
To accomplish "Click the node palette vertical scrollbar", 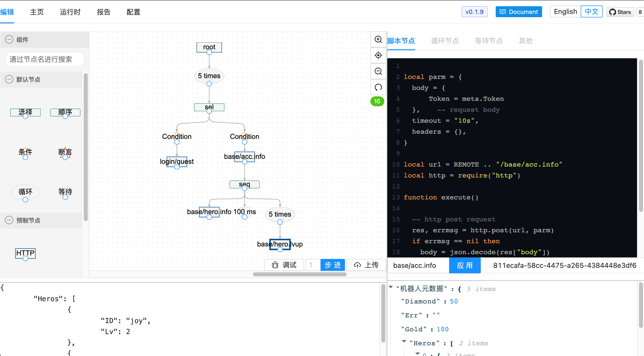I will [85, 147].
